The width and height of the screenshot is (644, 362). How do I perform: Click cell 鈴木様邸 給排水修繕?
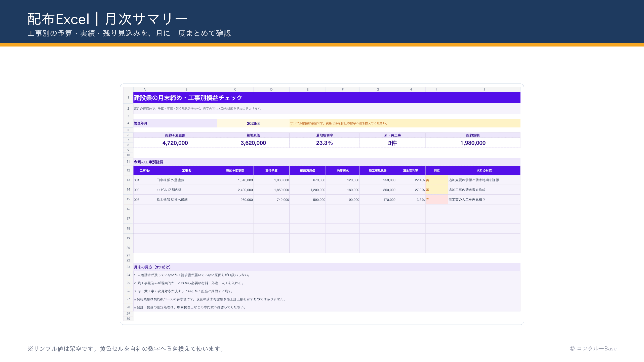pos(186,200)
